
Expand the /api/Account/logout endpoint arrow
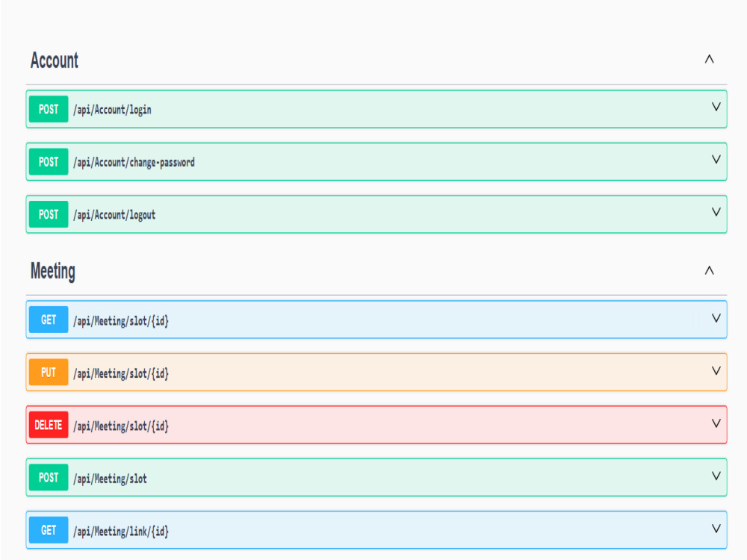[x=716, y=212]
